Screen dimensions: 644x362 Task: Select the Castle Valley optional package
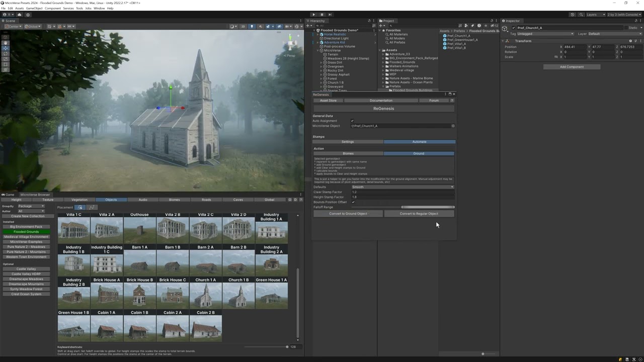[x=26, y=269]
